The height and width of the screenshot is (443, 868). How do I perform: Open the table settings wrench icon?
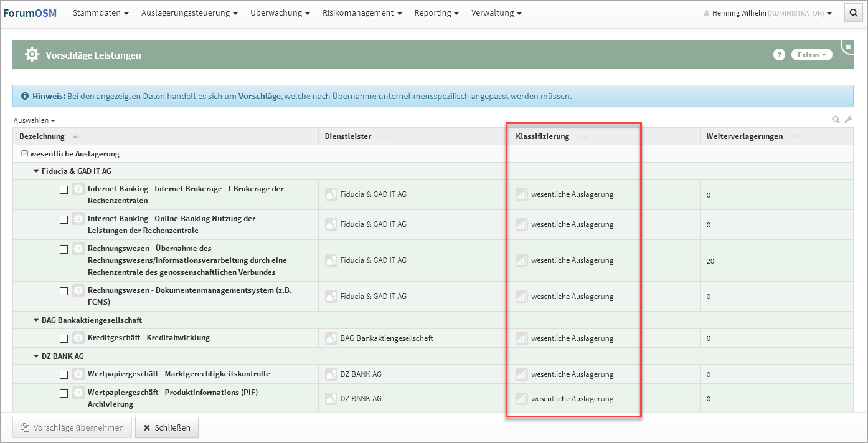(848, 120)
